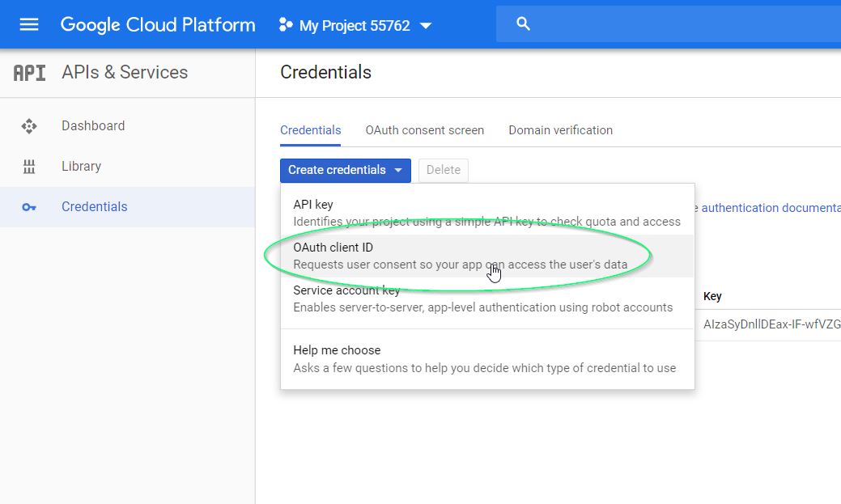Focus the top search field
The height and width of the screenshot is (504, 841).
click(669, 23)
